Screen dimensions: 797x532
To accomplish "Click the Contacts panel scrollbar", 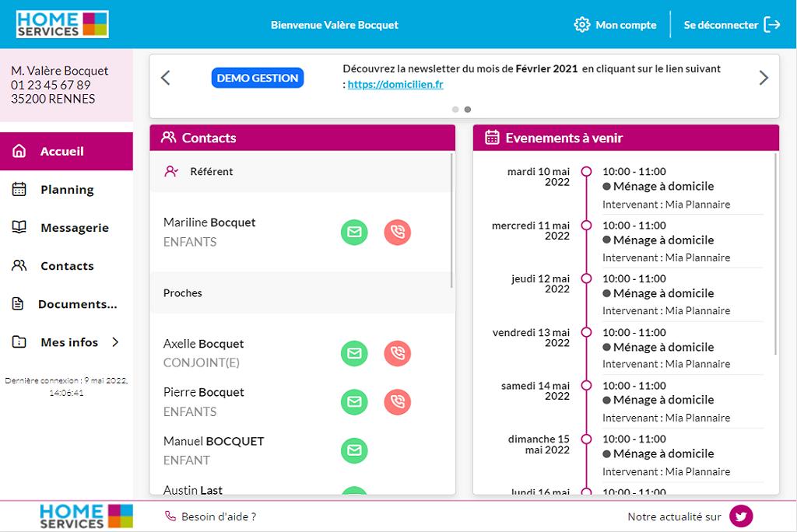I will (x=451, y=221).
